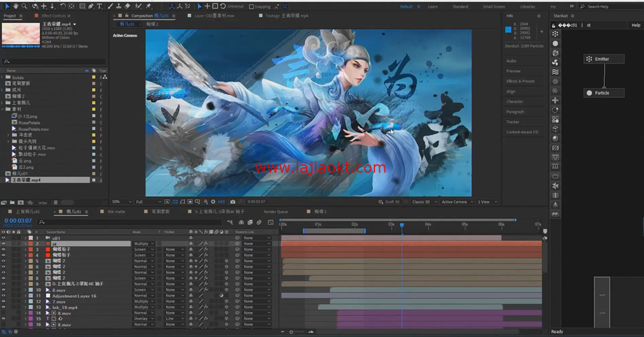Screen dimensions: 644x337
Task: Click the blue color swatch in Info panel
Action: point(508,29)
